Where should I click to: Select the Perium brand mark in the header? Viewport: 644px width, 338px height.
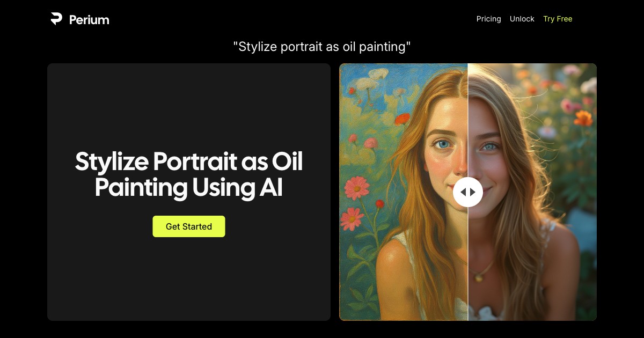click(55, 19)
